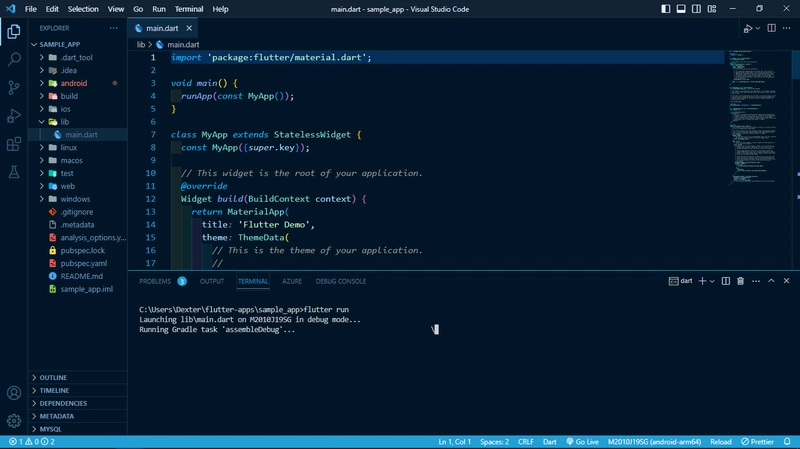Kill terminal with the trash icon
This screenshot has width=800, height=449.
740,282
